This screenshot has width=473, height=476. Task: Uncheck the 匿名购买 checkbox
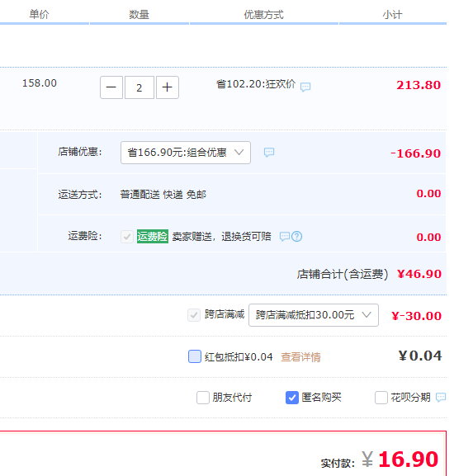tap(292, 398)
